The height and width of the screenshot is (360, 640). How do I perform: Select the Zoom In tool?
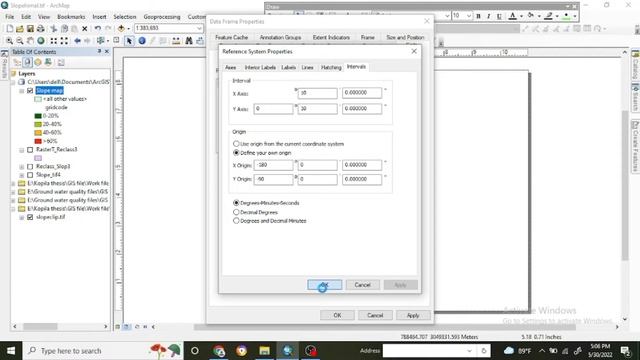(x=9, y=41)
